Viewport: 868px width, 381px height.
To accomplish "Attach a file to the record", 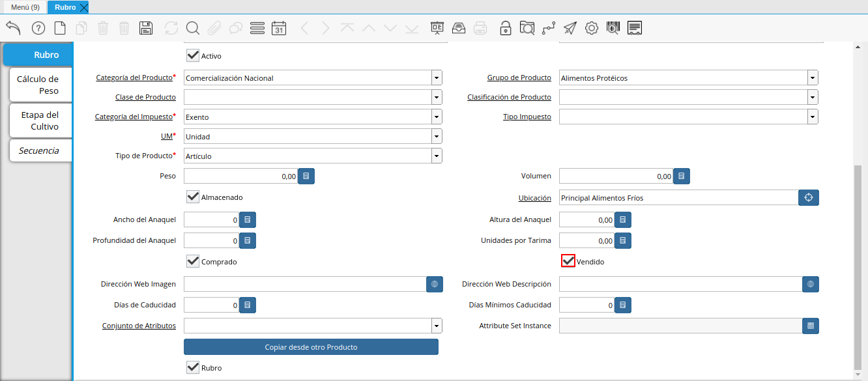I will pyautogui.click(x=214, y=28).
